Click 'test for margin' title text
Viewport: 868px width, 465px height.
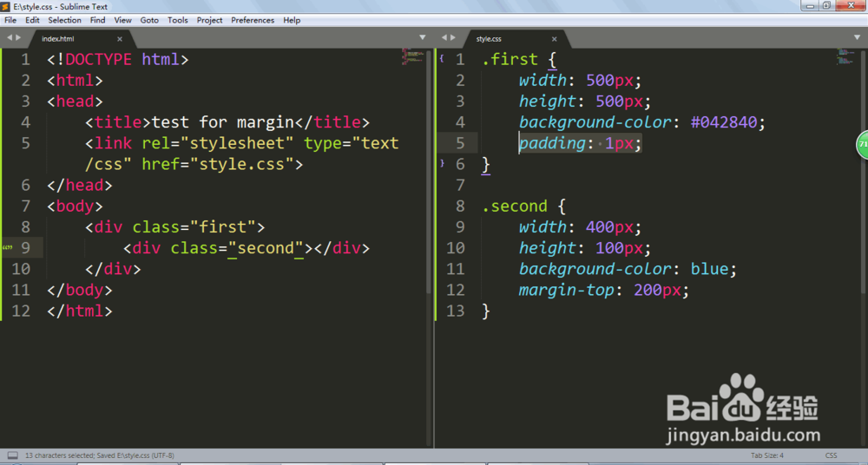222,122
